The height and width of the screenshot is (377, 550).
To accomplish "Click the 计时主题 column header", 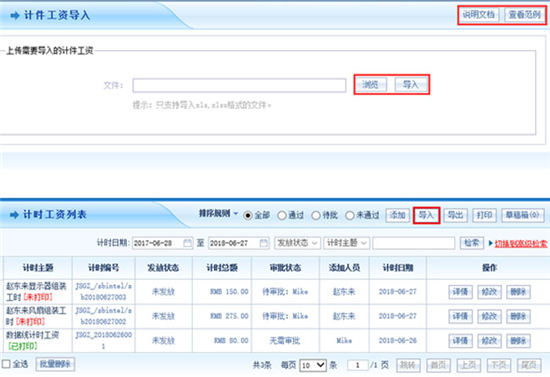I will [38, 268].
